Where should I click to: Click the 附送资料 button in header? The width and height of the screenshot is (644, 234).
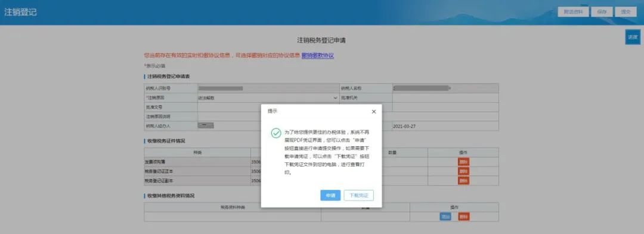[x=574, y=12]
